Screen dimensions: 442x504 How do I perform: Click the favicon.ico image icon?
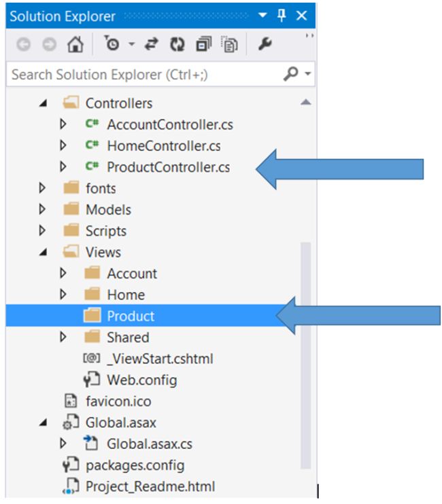pyautogui.click(x=71, y=401)
